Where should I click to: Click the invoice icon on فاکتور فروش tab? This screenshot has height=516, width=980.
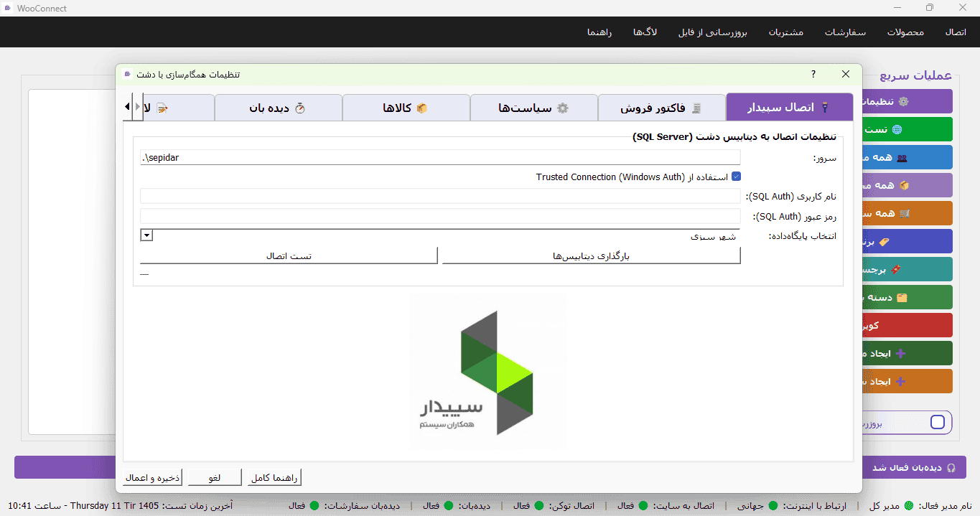[696, 108]
